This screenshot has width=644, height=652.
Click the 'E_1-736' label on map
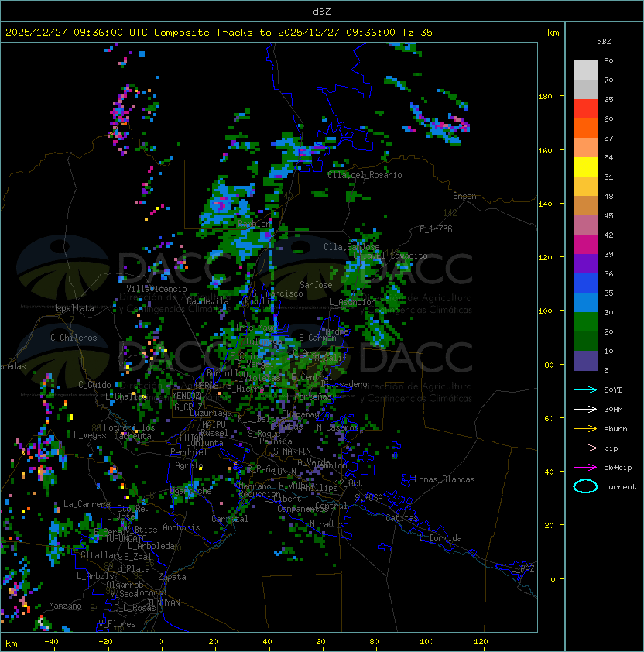click(436, 229)
